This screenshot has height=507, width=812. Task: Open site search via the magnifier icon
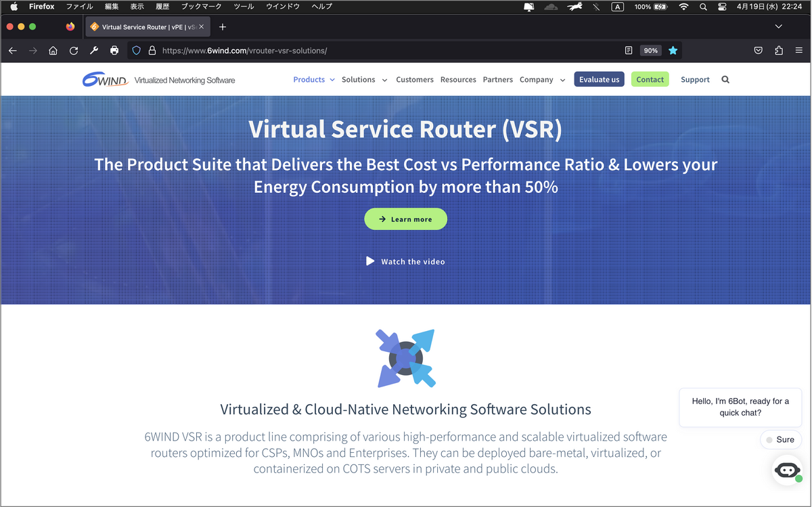click(725, 79)
